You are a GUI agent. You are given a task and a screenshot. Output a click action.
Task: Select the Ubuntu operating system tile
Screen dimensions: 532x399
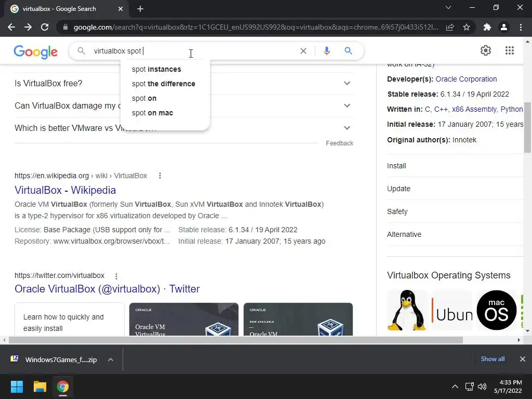click(451, 310)
